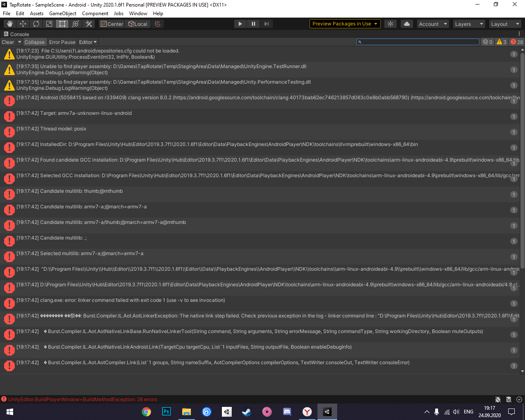Open the Component menu

point(95,13)
